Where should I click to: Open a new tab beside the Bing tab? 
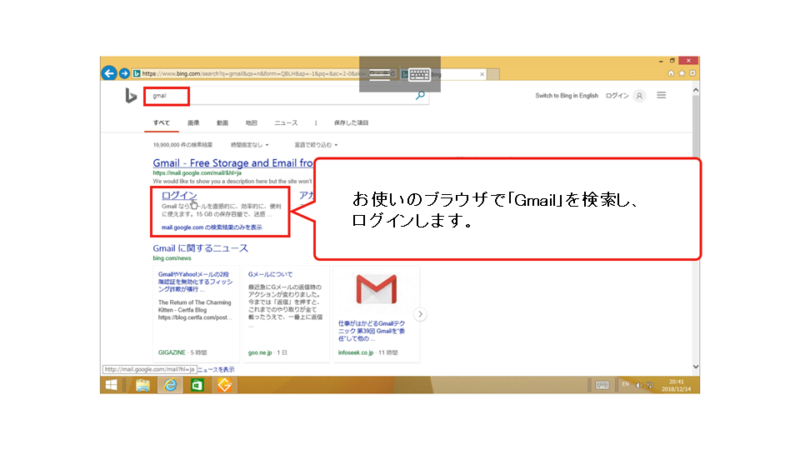(x=493, y=74)
